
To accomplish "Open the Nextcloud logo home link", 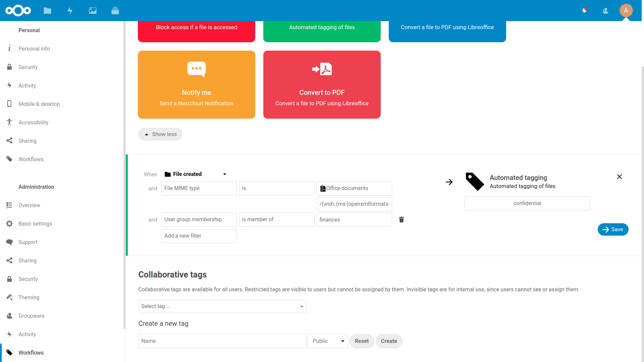I will pyautogui.click(x=18, y=10).
